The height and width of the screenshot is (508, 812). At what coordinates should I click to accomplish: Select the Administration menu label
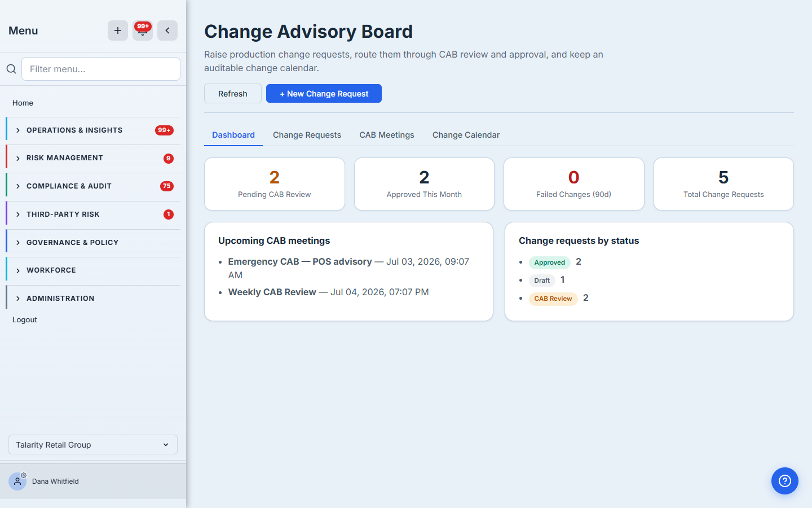[x=60, y=299]
